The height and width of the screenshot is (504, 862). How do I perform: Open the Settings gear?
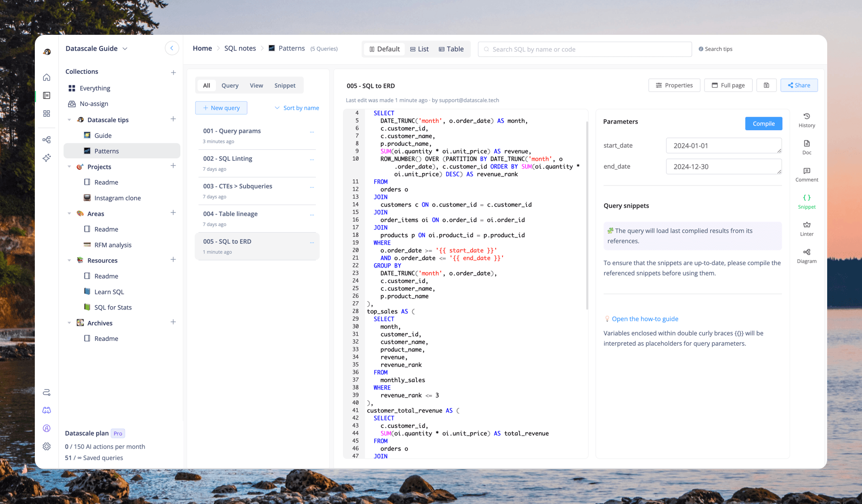point(46,446)
